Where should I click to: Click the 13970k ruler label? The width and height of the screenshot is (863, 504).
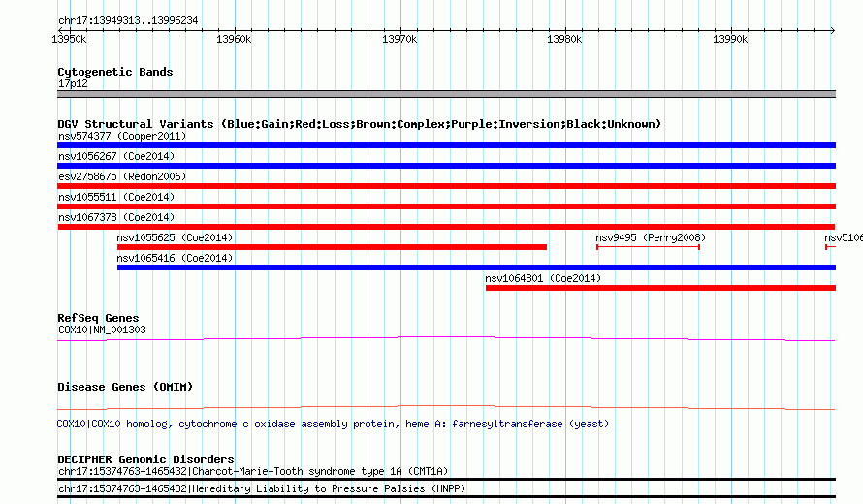[400, 39]
